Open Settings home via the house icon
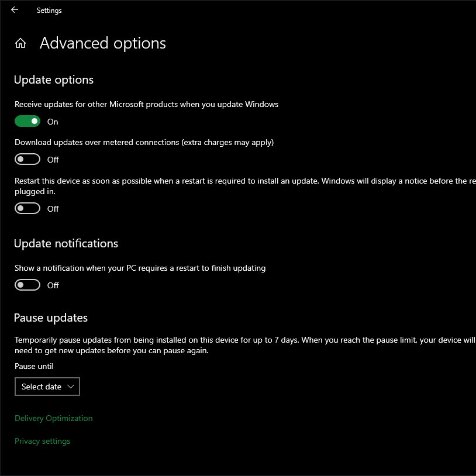Image resolution: width=476 pixels, height=476 pixels. click(x=20, y=43)
